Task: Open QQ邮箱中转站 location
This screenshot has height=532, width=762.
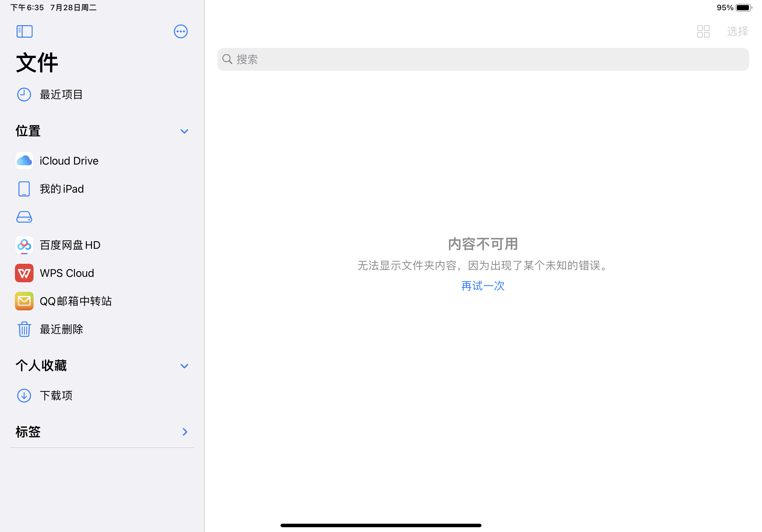Action: (x=75, y=301)
